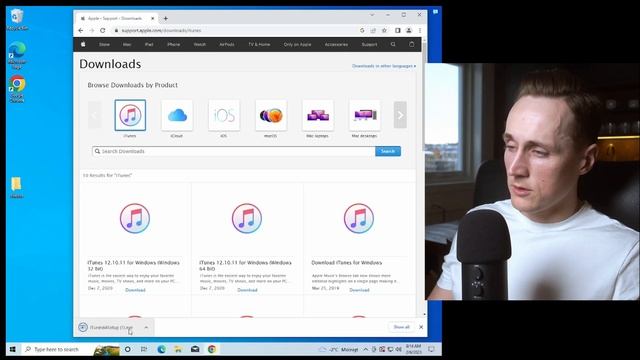Select the macOS product icon
Screen dimensions: 640x360
point(271,115)
